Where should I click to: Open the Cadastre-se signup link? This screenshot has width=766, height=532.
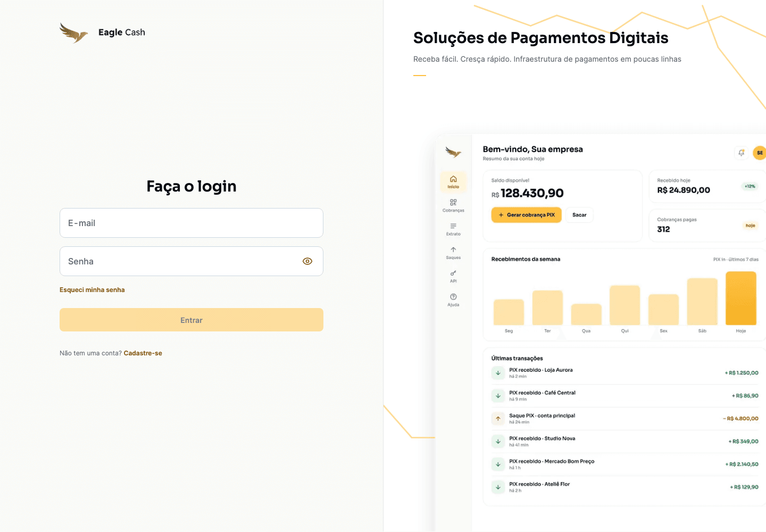point(143,353)
